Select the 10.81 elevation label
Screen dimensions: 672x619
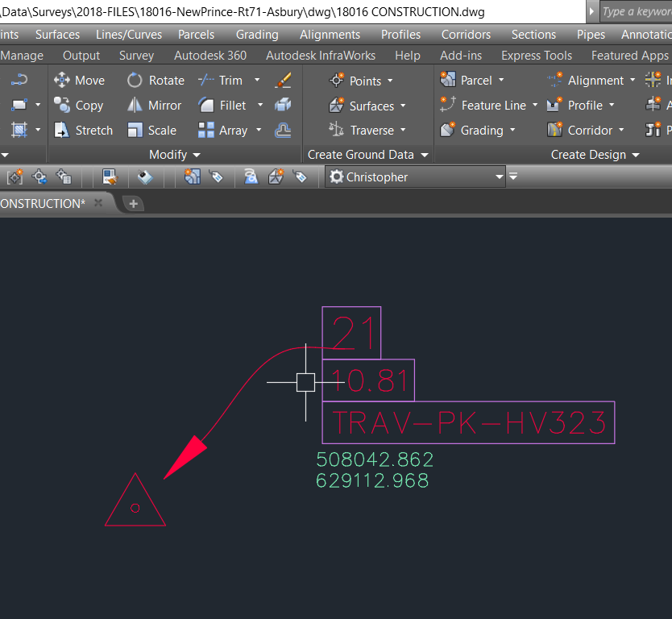pos(368,380)
